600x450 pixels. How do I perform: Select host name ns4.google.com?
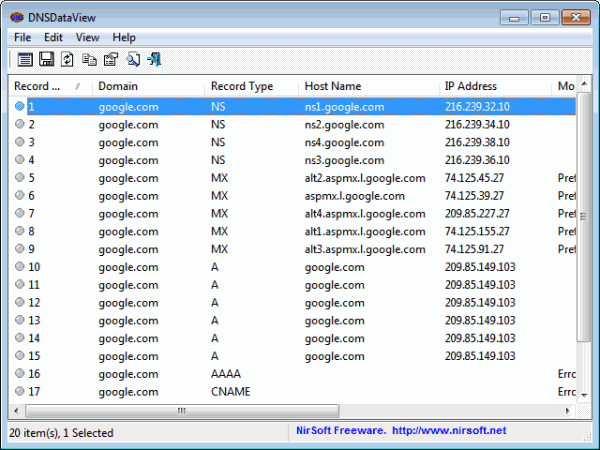pyautogui.click(x=344, y=142)
